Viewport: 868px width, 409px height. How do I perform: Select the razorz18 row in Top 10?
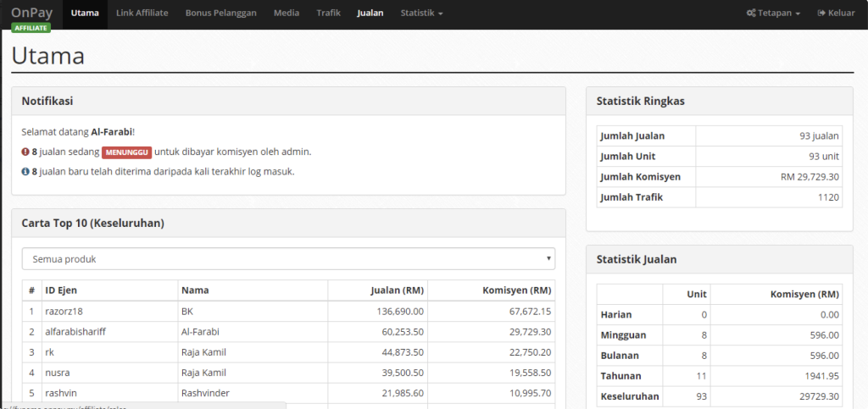pos(65,312)
